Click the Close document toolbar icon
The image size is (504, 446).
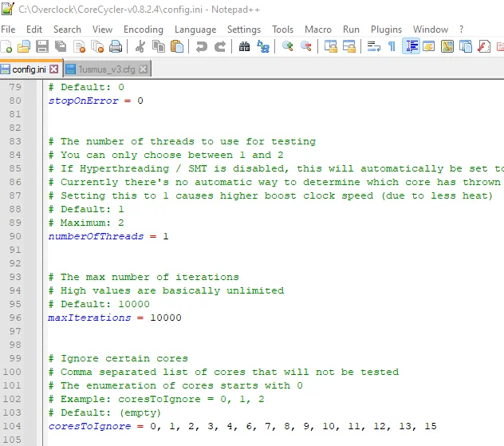(79, 46)
